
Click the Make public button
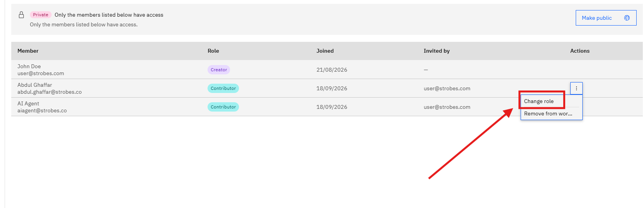coord(606,18)
